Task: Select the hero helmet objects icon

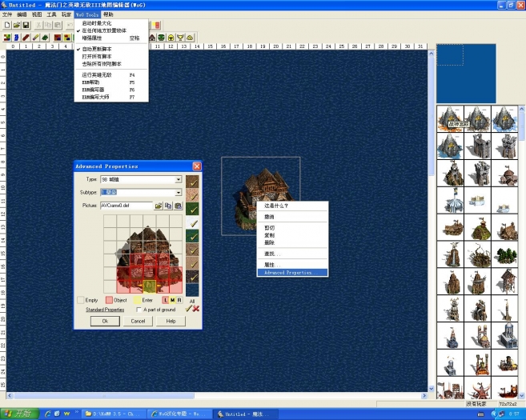Action: tap(171, 38)
